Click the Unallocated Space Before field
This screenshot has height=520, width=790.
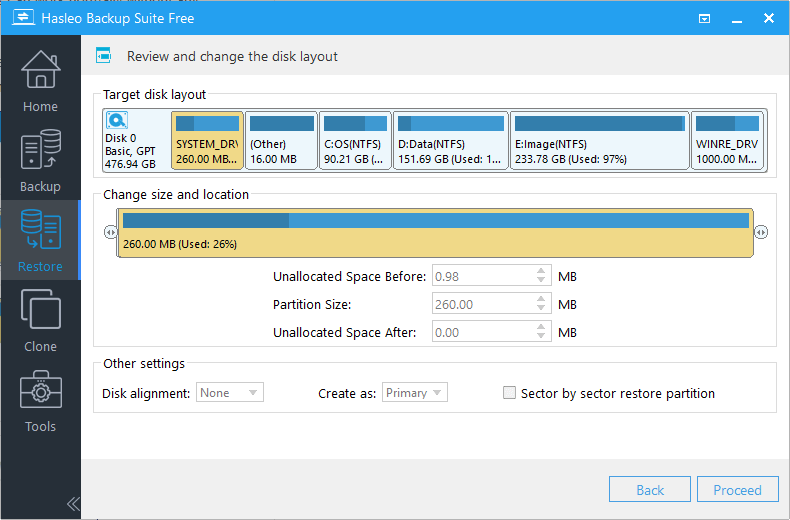coord(482,276)
